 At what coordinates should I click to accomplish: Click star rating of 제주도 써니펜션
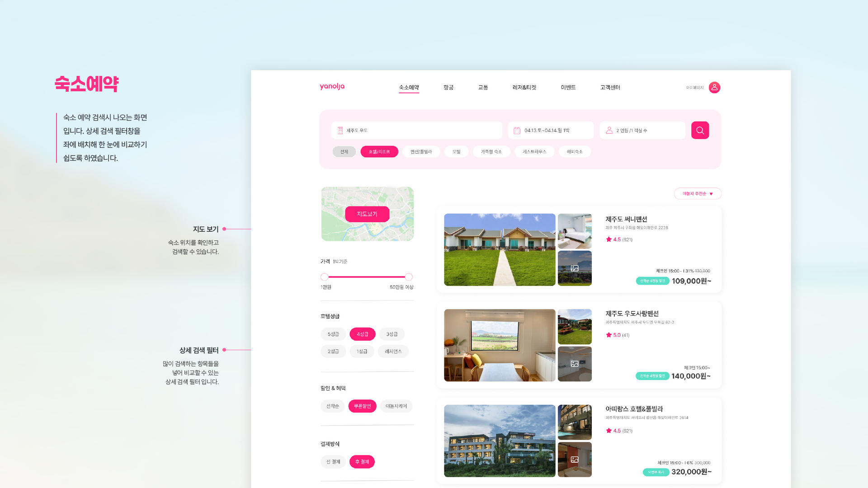[x=619, y=239]
